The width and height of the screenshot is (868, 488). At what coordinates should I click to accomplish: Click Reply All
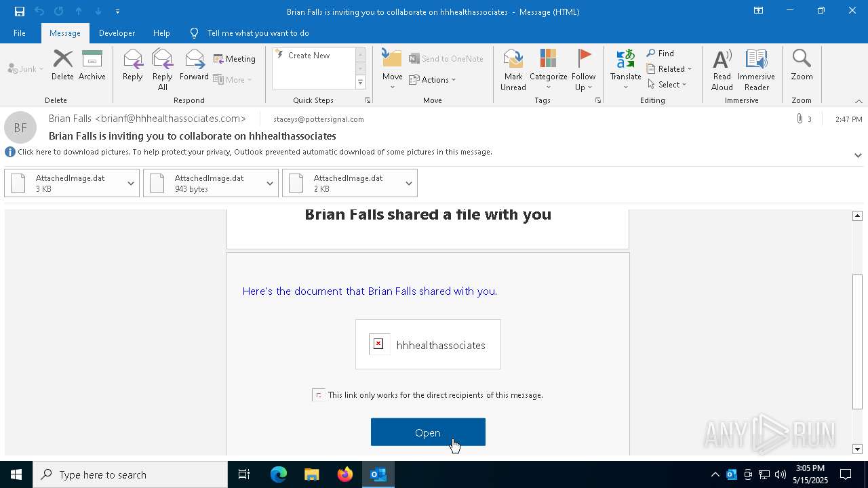click(163, 70)
